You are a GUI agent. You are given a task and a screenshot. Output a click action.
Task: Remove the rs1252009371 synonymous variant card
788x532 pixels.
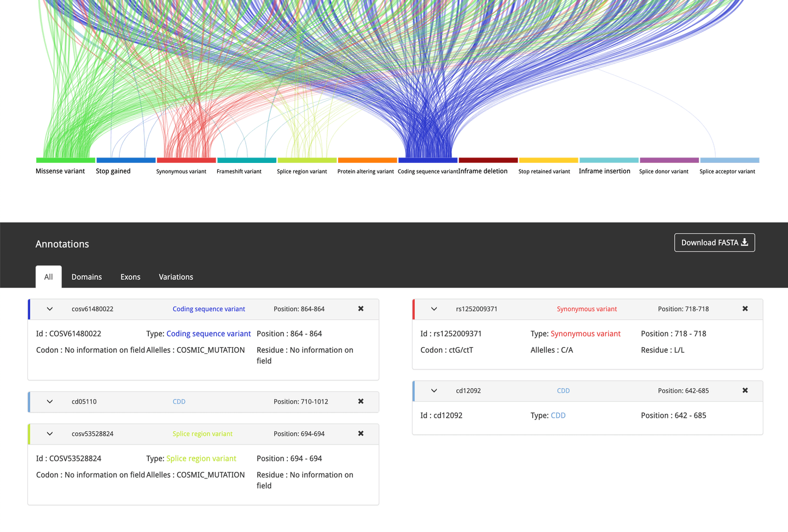pyautogui.click(x=745, y=309)
